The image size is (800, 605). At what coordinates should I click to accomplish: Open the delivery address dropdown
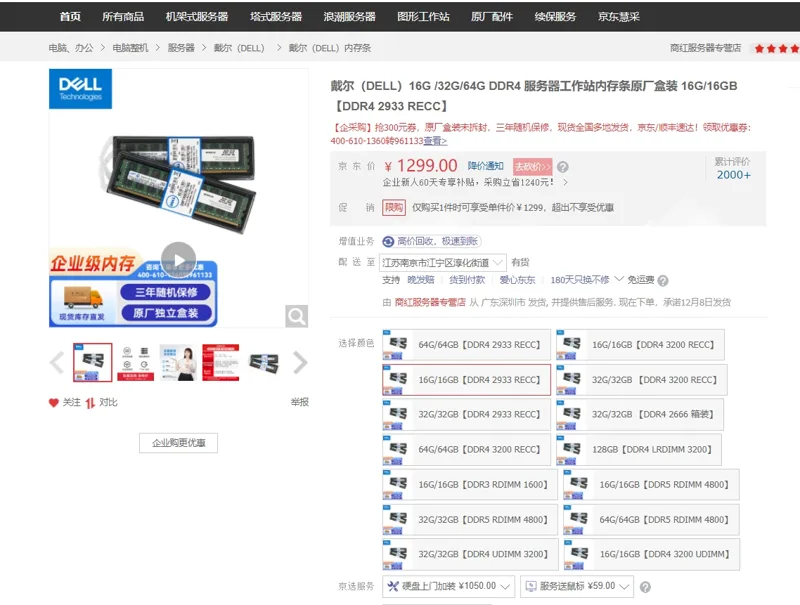pyautogui.click(x=443, y=263)
